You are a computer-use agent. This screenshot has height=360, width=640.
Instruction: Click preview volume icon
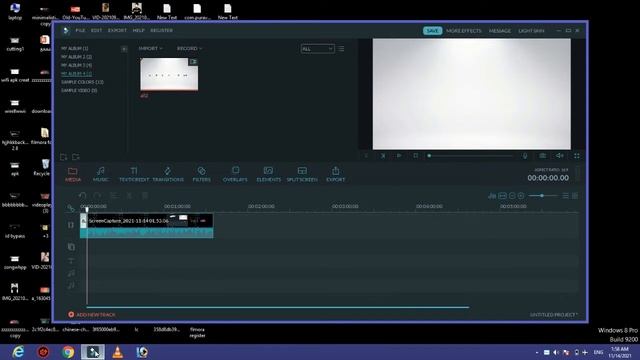560,156
